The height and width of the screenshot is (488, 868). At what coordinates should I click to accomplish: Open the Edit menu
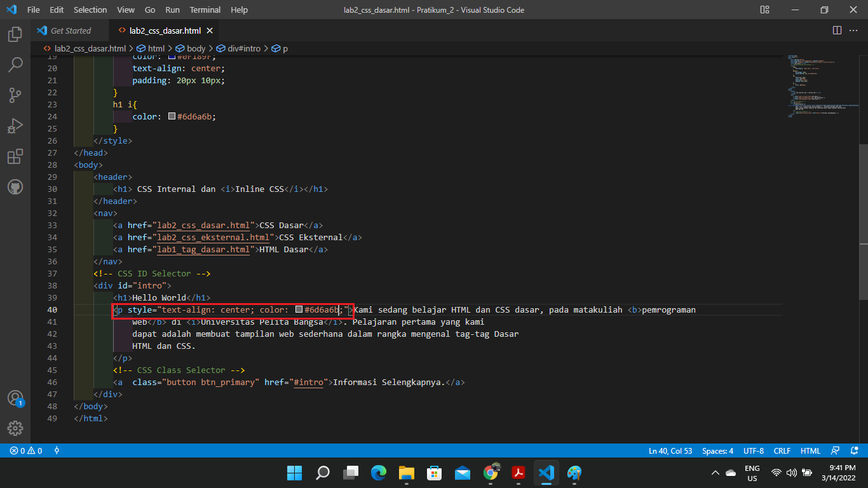(57, 10)
